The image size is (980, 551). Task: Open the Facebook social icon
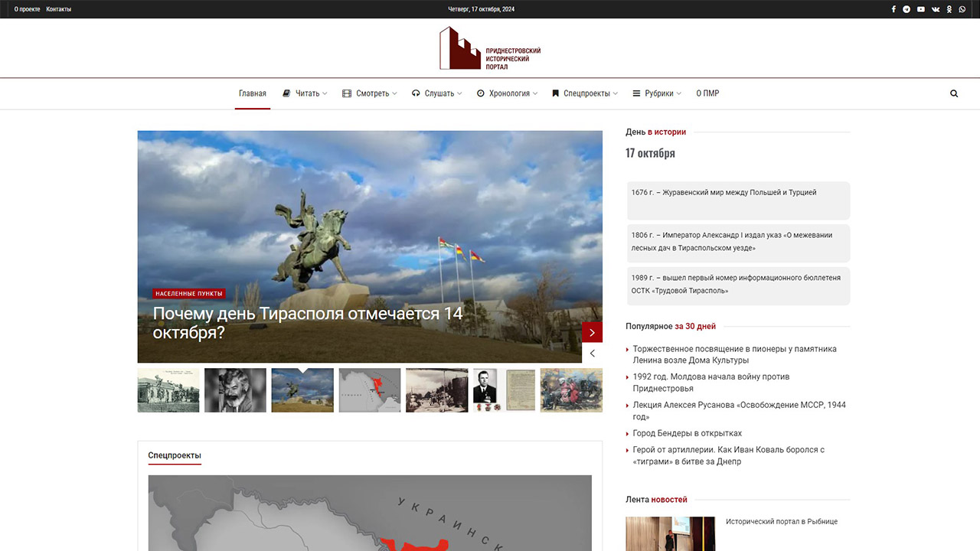click(x=893, y=9)
